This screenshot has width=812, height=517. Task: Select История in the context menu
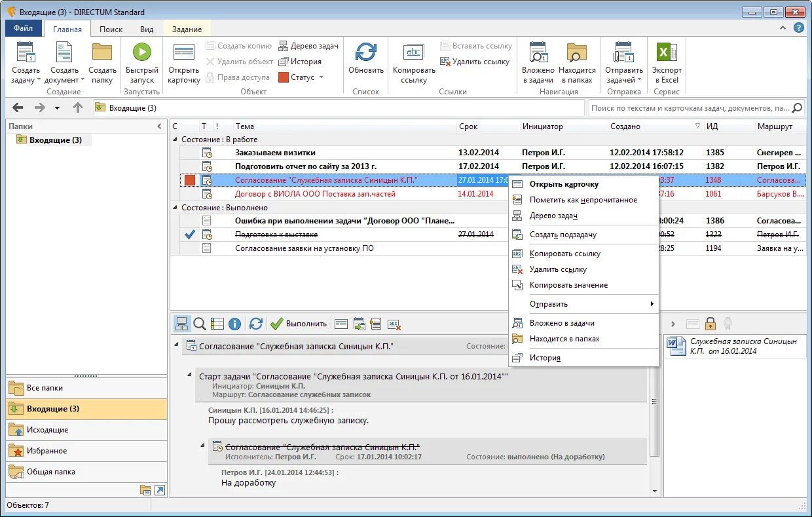583,358
